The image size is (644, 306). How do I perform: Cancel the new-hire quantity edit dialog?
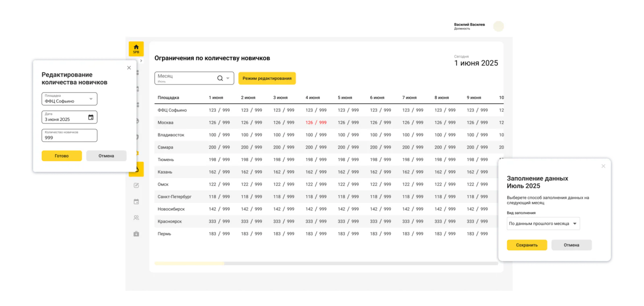(106, 156)
